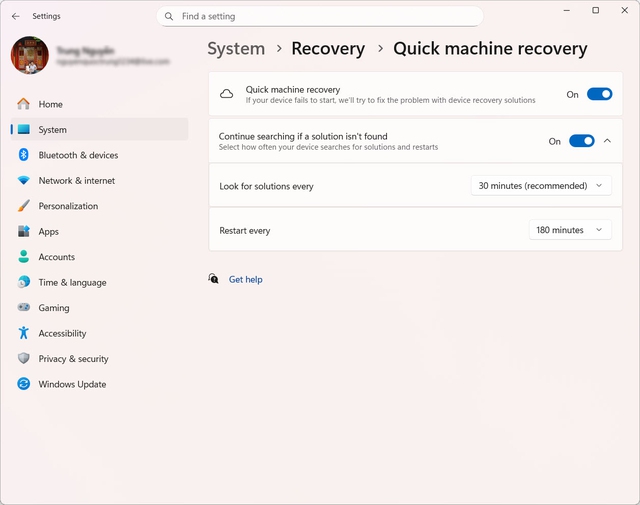Click the Windows Update sync icon

(x=24, y=384)
